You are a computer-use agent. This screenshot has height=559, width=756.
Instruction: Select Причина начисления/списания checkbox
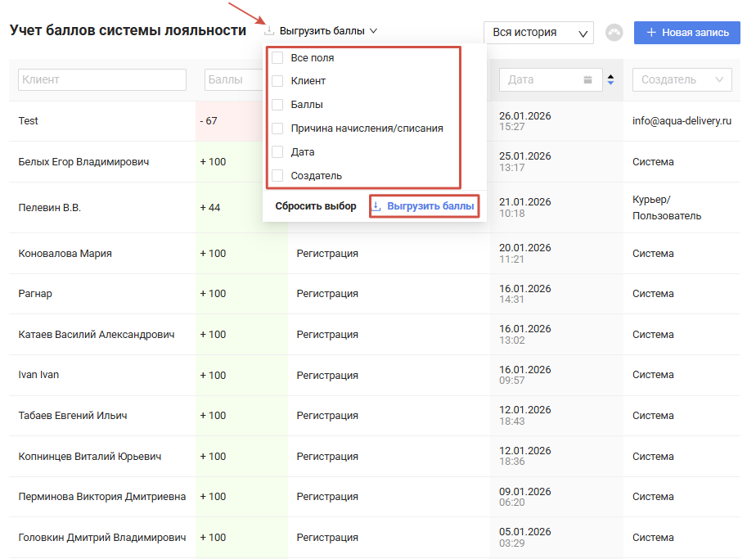[x=277, y=128]
